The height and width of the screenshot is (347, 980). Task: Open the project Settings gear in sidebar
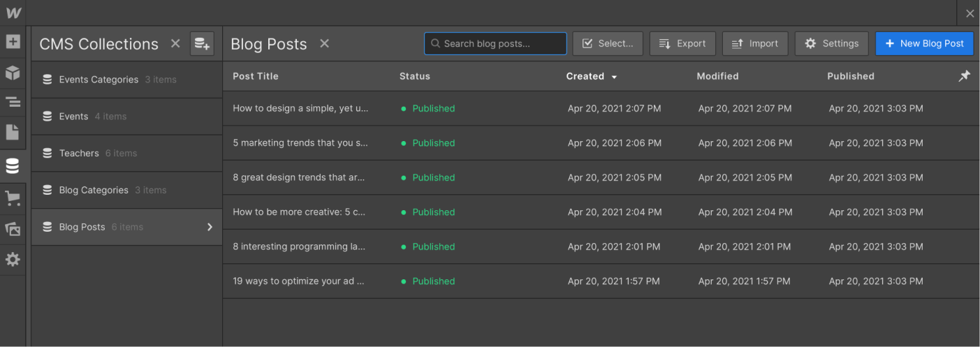(13, 260)
